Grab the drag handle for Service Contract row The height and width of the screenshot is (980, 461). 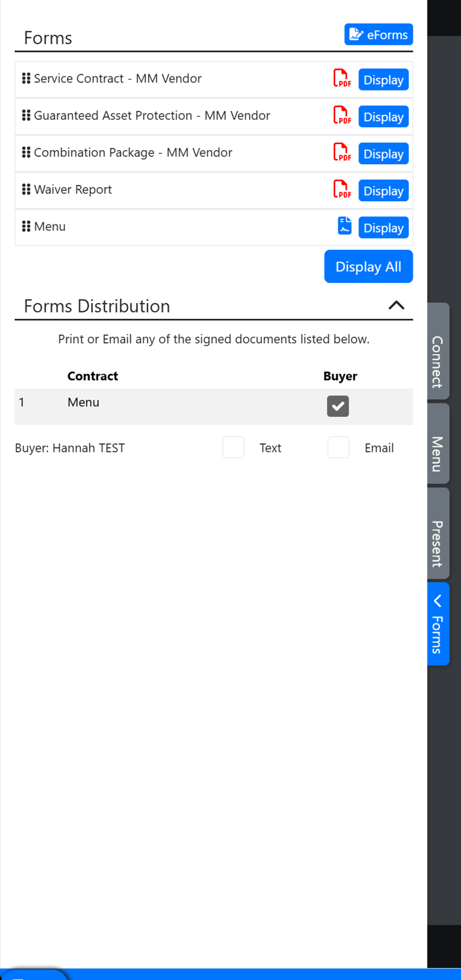click(26, 78)
